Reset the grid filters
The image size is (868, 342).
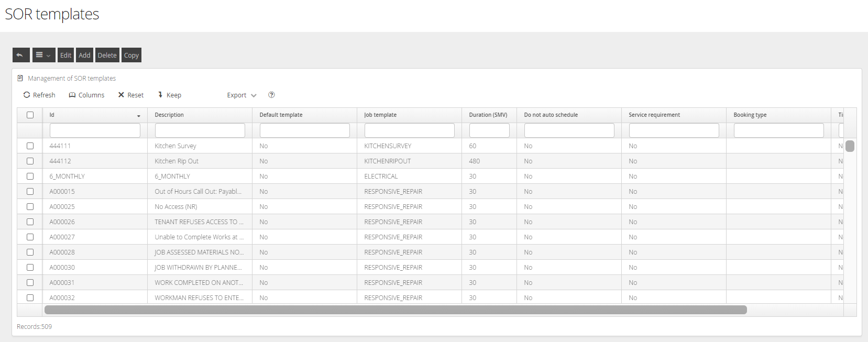(x=131, y=95)
